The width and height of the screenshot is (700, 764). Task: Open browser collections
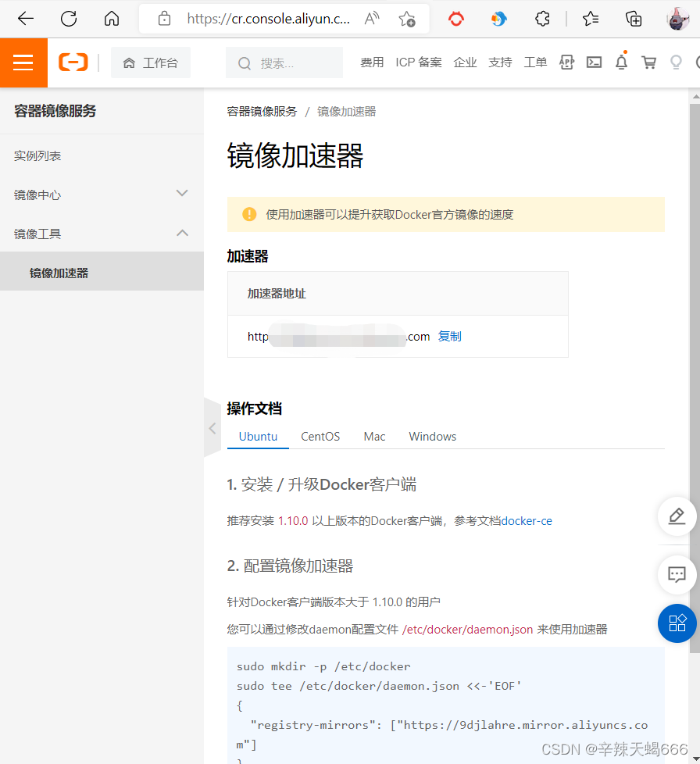(x=634, y=19)
